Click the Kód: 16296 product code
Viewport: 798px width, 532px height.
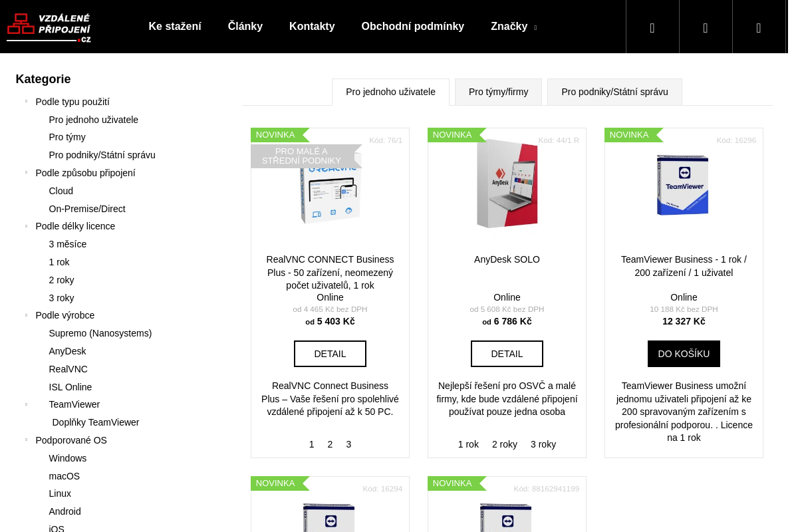tap(736, 140)
